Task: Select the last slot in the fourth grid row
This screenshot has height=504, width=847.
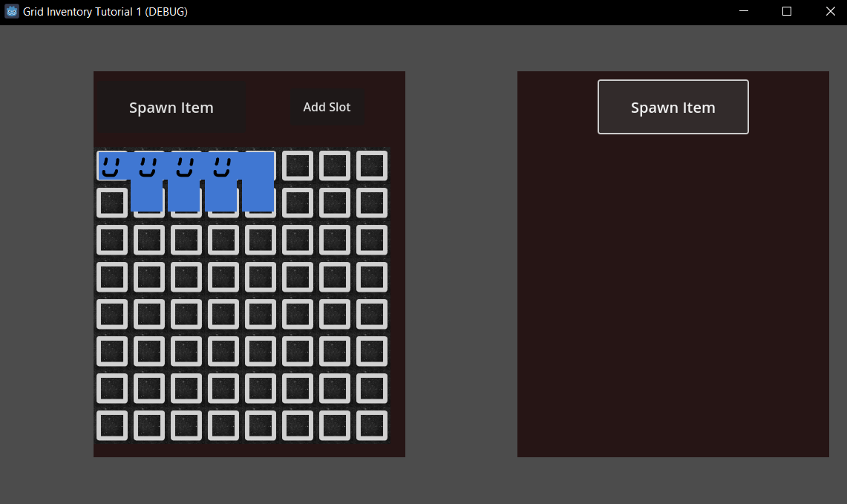Action: 372,277
